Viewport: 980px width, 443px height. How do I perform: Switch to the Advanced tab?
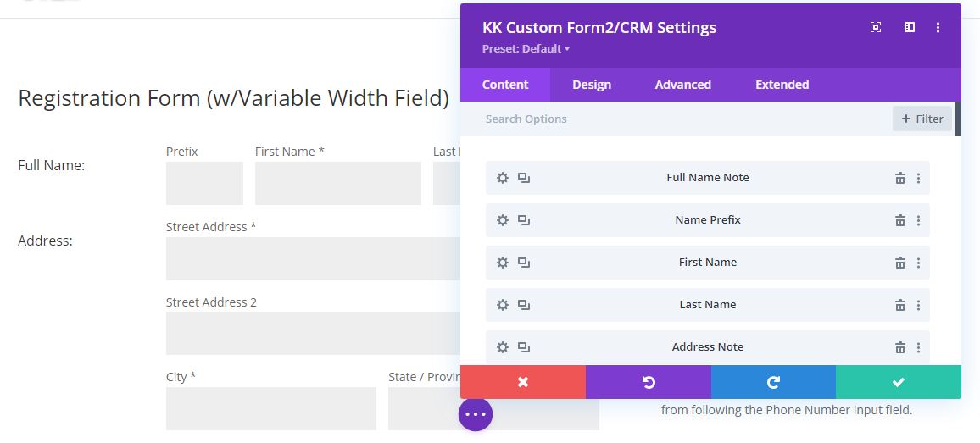coord(682,85)
